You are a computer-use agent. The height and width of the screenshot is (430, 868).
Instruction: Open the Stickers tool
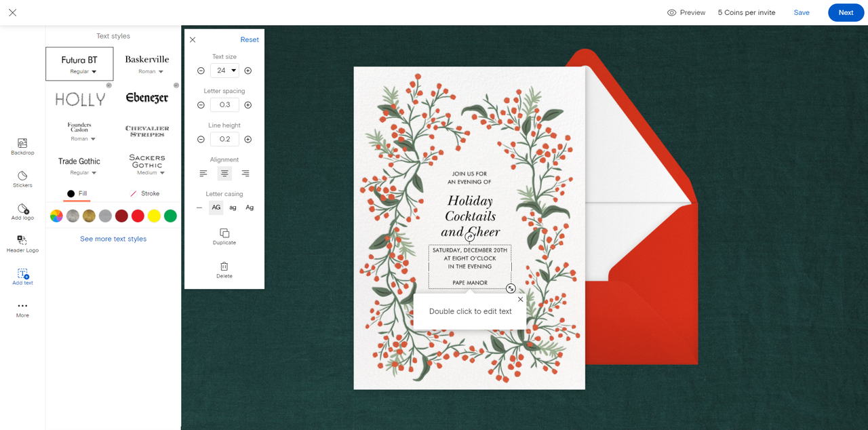pos(22,179)
